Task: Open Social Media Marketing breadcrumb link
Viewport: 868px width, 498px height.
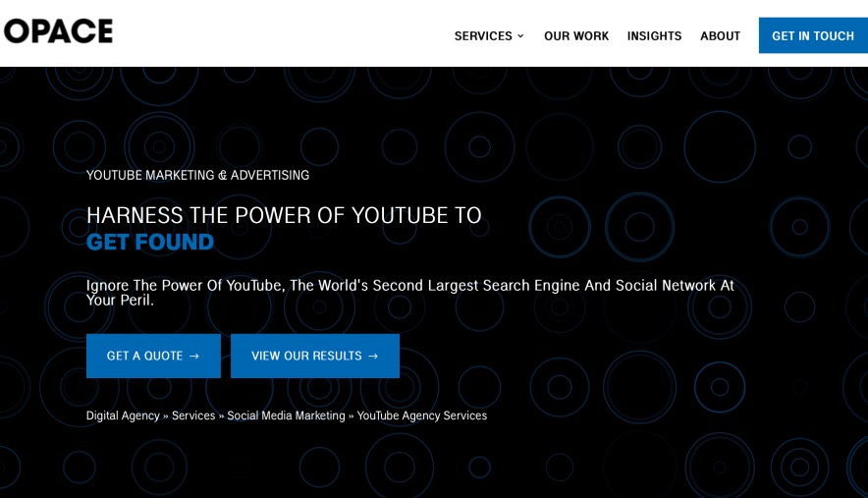Action: tap(286, 415)
